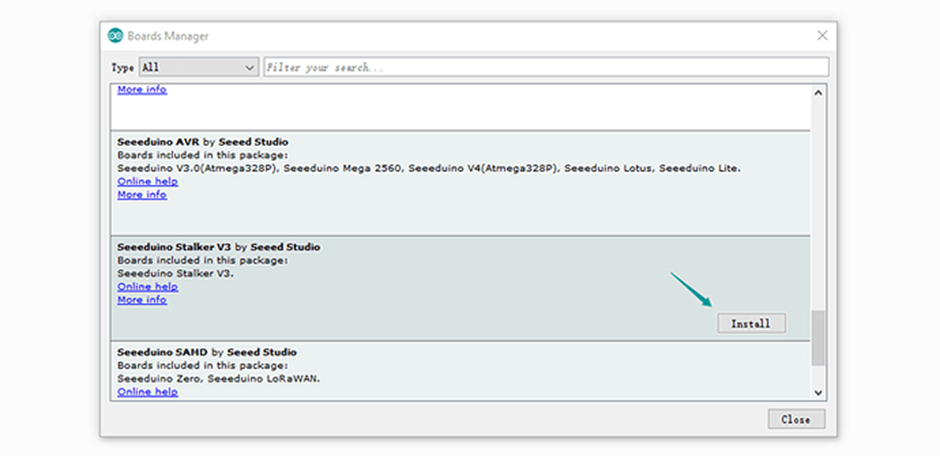Select the Seeeduino AVR by Seeed Studio heading
The width and height of the screenshot is (940, 456).
point(203,142)
